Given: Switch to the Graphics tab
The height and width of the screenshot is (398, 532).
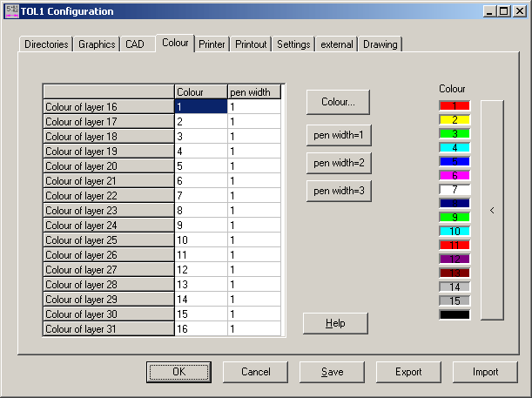Looking at the screenshot, I should click(97, 44).
